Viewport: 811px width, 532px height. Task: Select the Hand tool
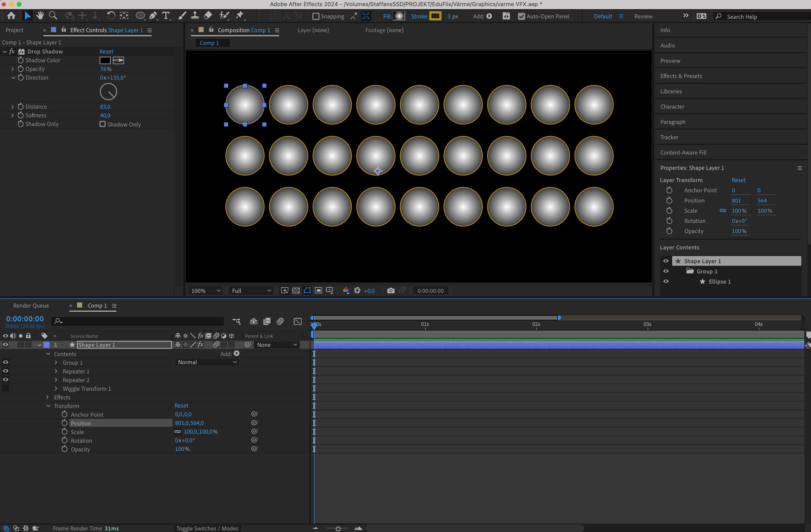40,15
